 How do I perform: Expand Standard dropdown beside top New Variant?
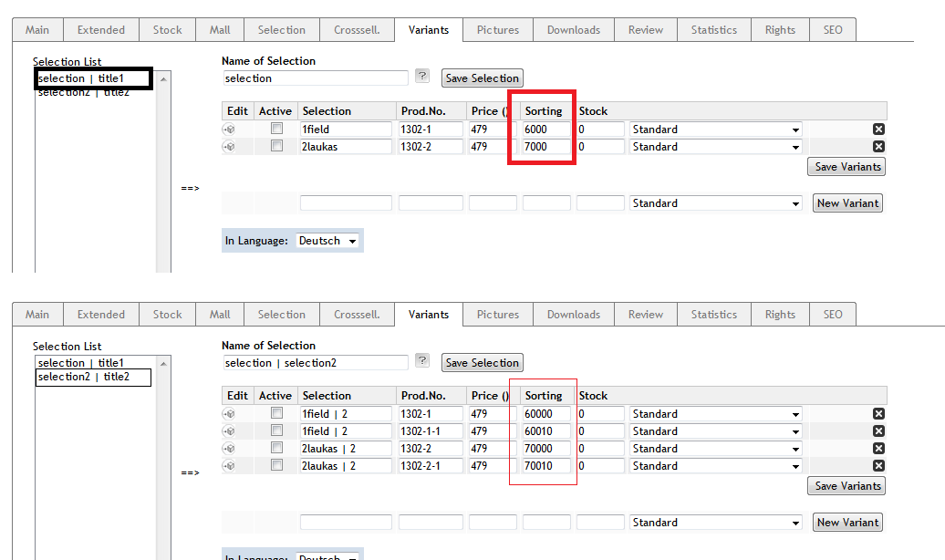click(x=715, y=203)
